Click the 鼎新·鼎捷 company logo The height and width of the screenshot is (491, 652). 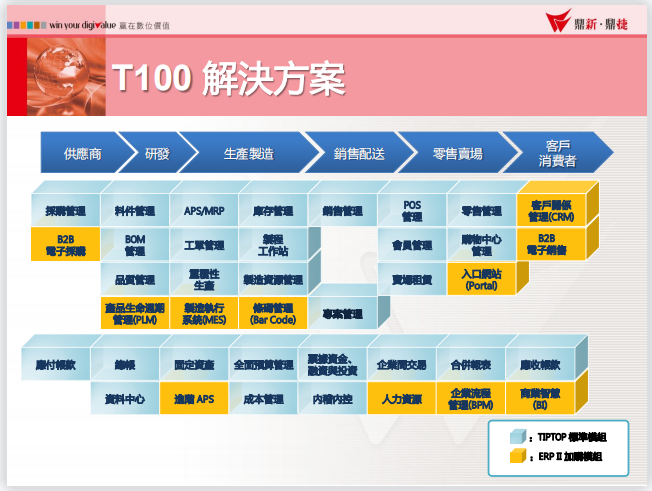[x=586, y=22]
